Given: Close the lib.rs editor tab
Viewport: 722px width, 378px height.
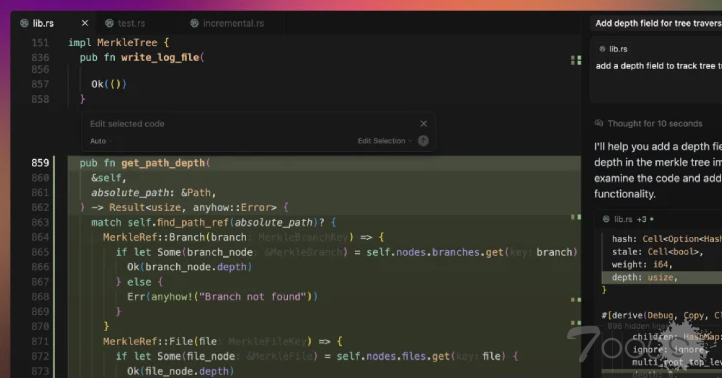Looking at the screenshot, I should tap(85, 23).
